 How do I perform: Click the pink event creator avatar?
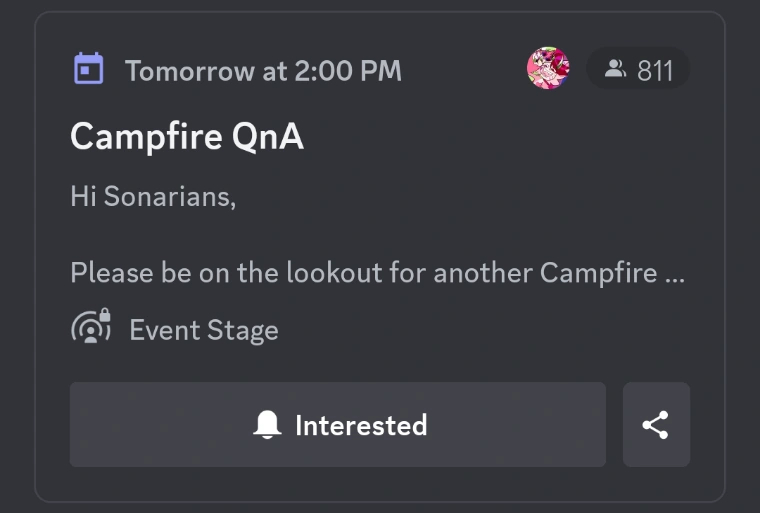[548, 69]
